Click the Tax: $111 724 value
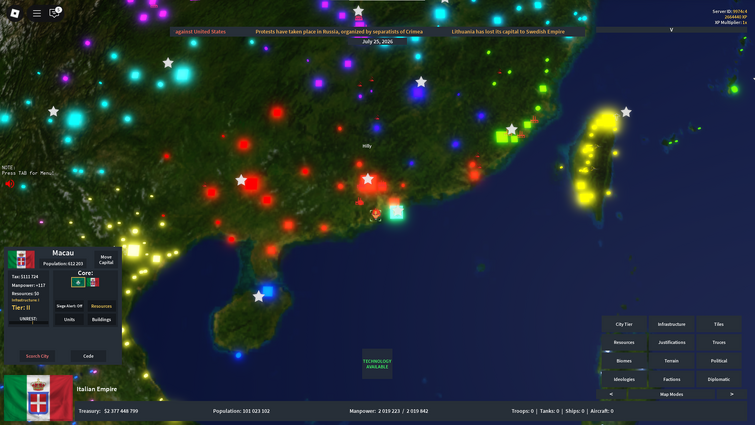Image resolution: width=755 pixels, height=425 pixels. pyautogui.click(x=25, y=277)
